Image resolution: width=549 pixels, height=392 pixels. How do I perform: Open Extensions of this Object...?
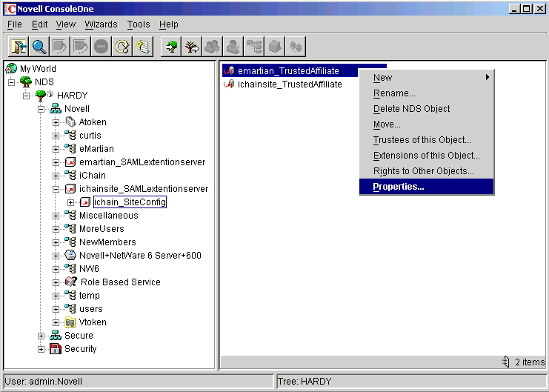click(427, 155)
